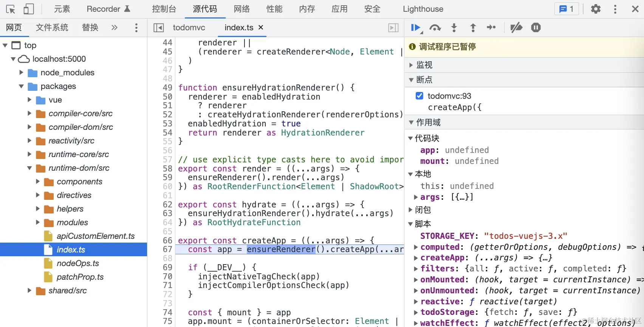Toggle device toolbar icon
Screen dimensions: 644x327
coord(29,9)
